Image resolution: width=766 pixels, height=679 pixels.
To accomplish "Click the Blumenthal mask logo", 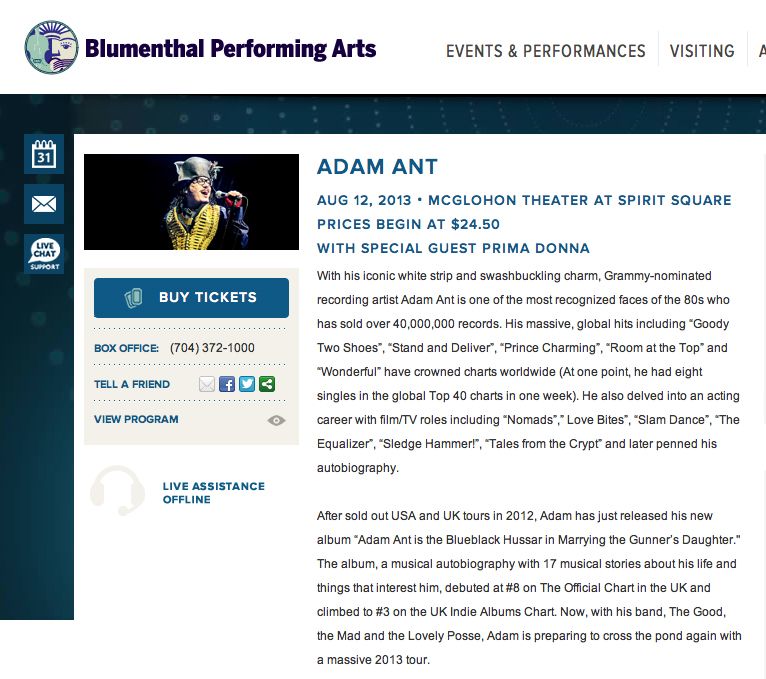I will click(52, 48).
